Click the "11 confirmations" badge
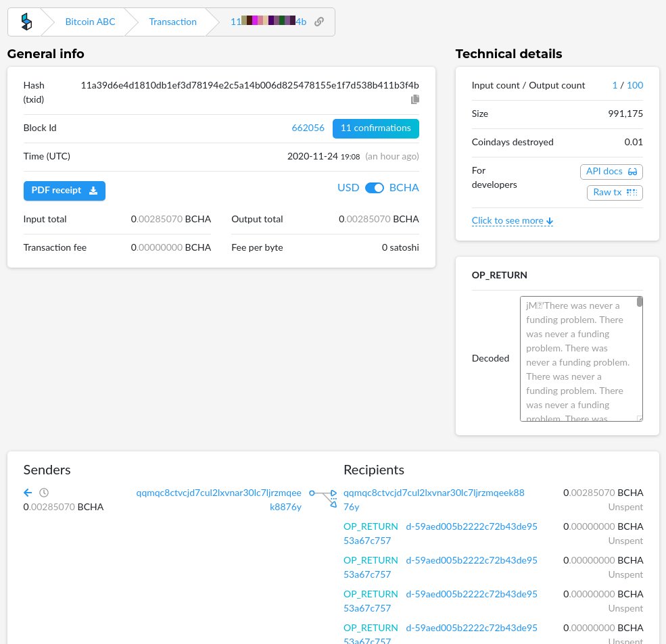Viewport: 666px width, 644px height. click(x=375, y=128)
